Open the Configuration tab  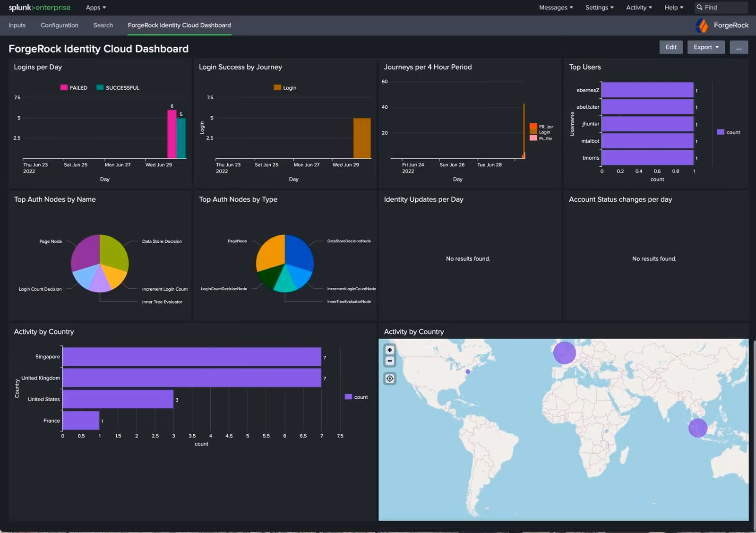tap(60, 26)
